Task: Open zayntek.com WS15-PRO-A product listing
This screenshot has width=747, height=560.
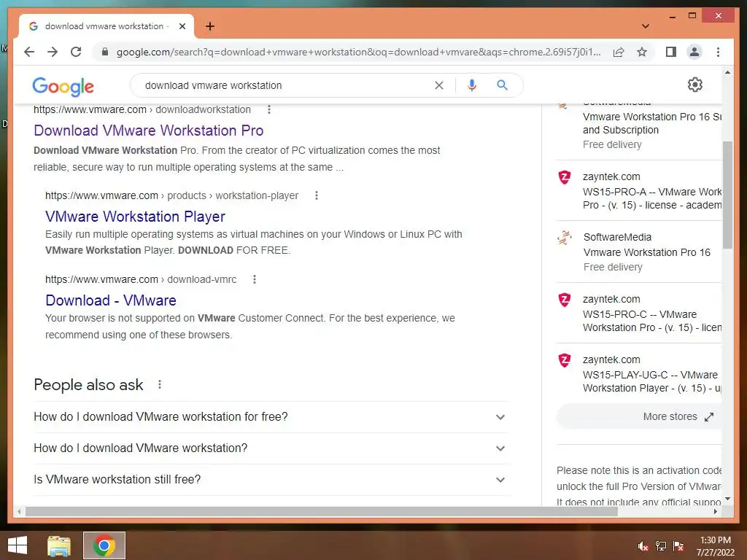Action: (x=639, y=190)
